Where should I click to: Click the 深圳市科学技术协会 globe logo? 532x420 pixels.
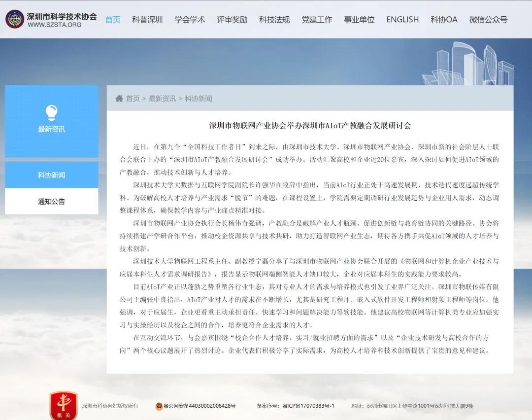click(x=15, y=19)
